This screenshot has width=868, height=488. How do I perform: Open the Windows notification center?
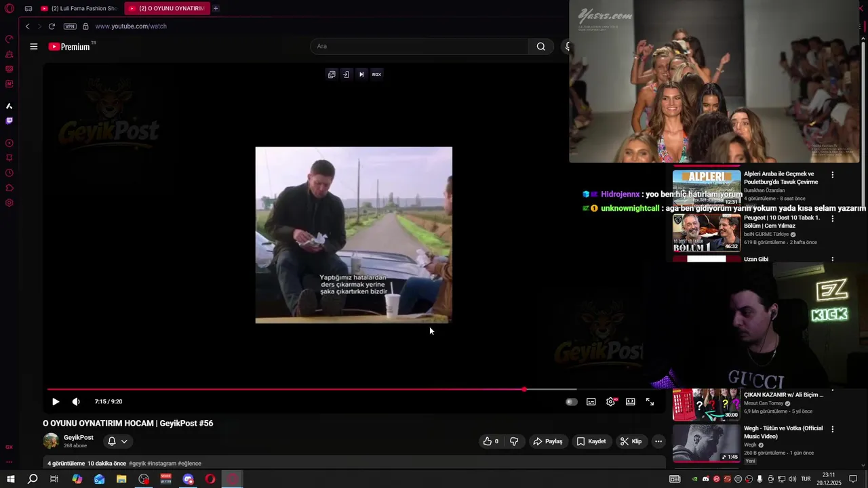[x=853, y=479]
